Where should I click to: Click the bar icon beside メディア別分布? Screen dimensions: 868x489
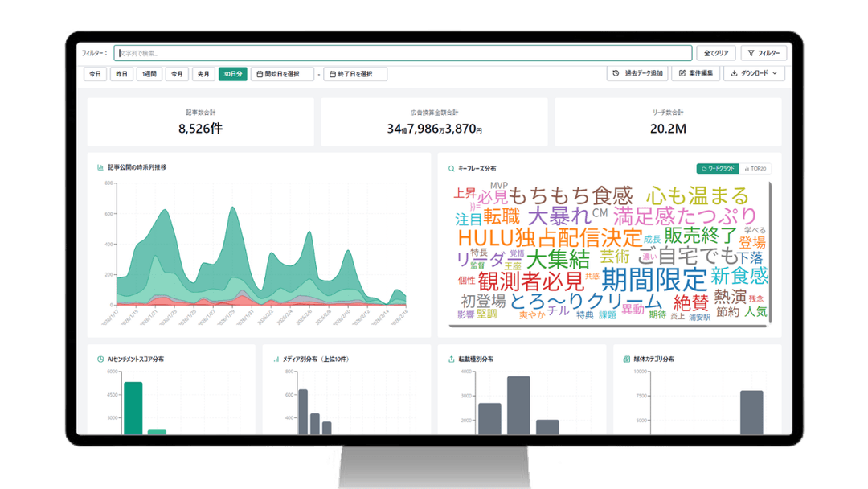pos(276,359)
